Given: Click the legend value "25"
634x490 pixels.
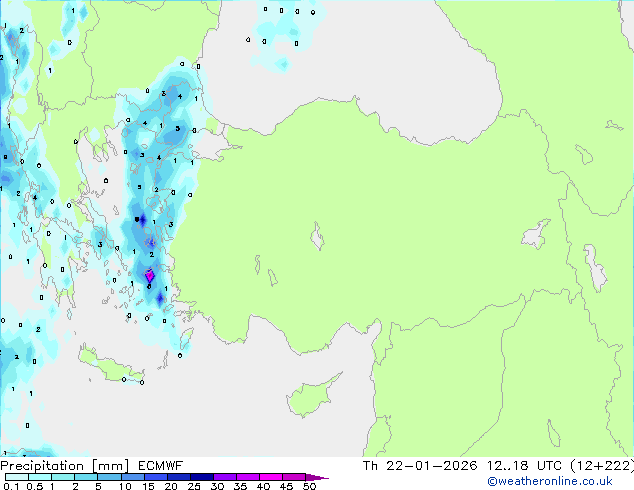Looking at the screenshot, I should click(194, 486).
